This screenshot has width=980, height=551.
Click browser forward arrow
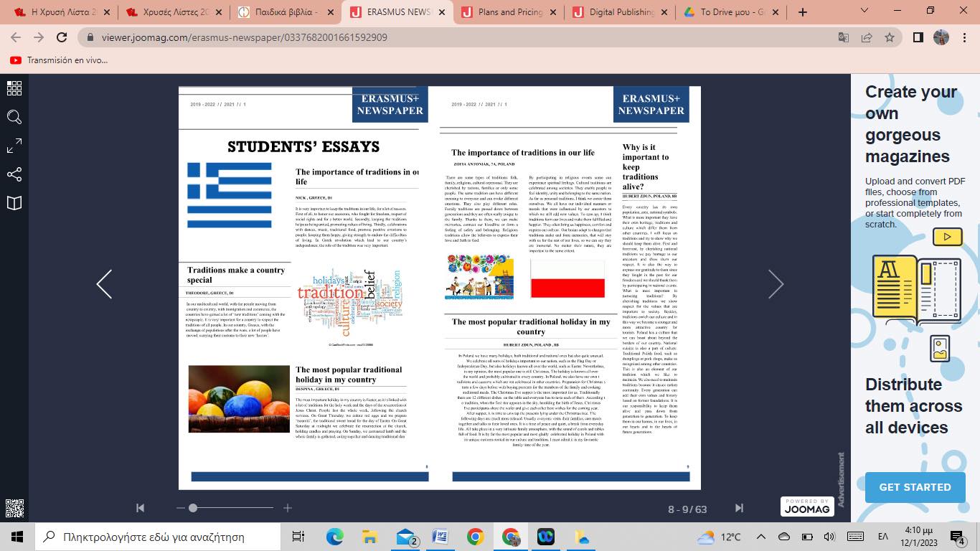pyautogui.click(x=39, y=37)
